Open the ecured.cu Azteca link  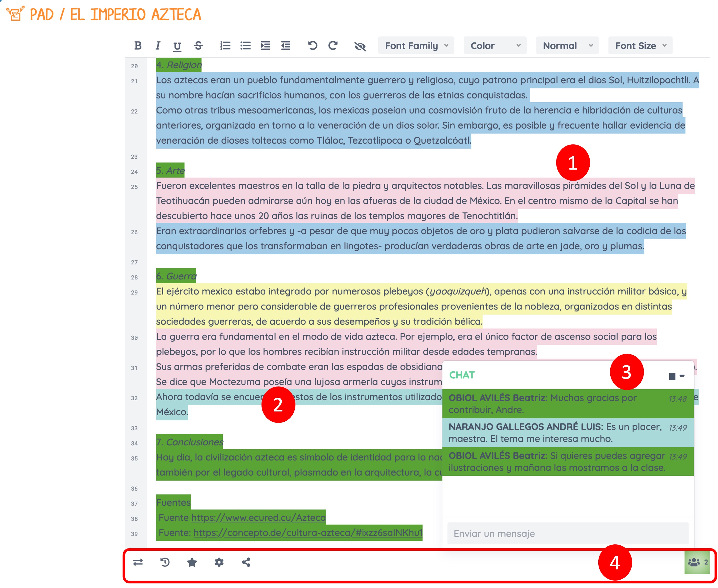pyautogui.click(x=258, y=518)
